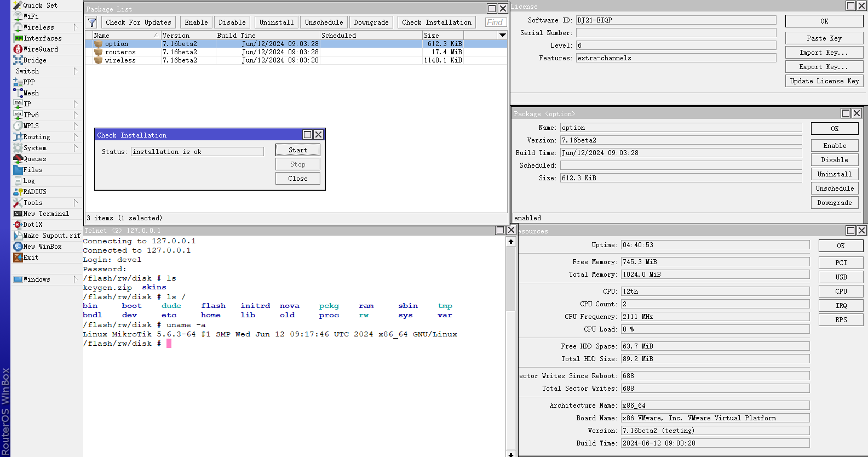This screenshot has height=457, width=868.
Task: Open the Interfaces menu item
Action: click(x=42, y=38)
